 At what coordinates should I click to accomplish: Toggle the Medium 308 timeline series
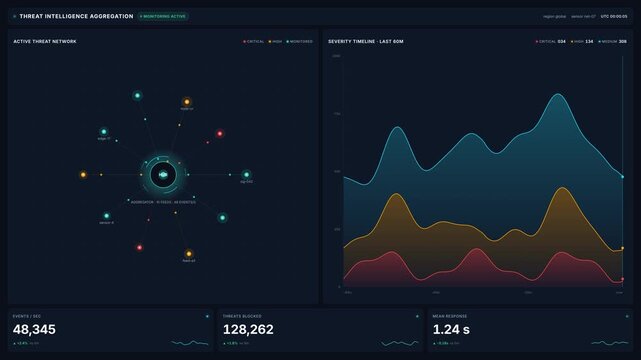pyautogui.click(x=612, y=42)
